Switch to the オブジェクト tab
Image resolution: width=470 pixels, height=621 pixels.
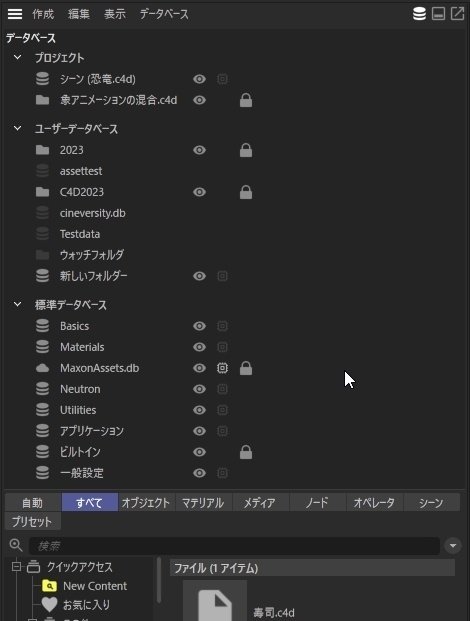146,503
